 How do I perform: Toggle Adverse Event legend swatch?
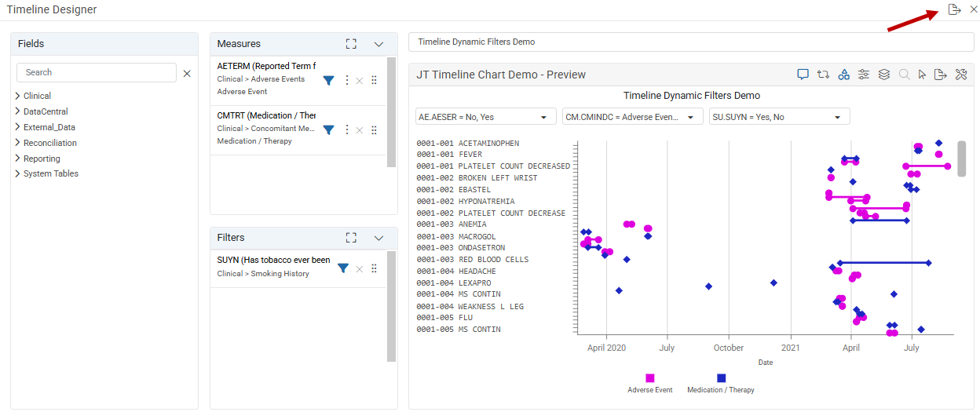tap(650, 378)
